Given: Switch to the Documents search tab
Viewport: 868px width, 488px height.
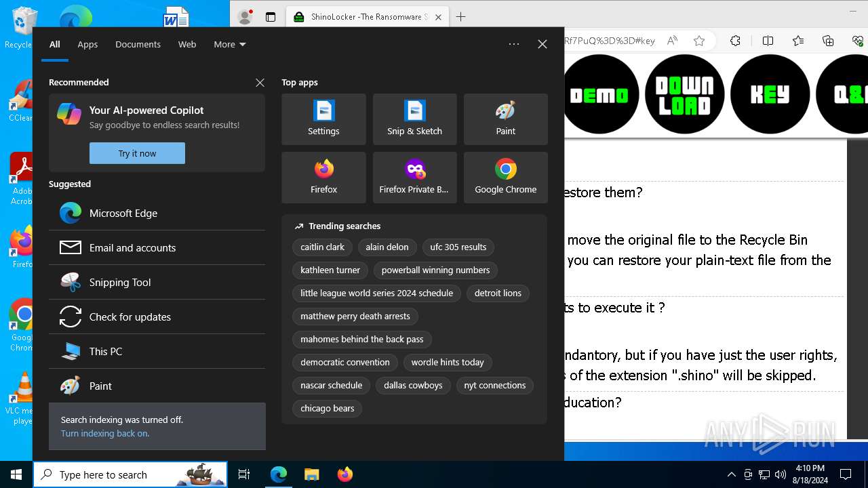Looking at the screenshot, I should point(138,44).
